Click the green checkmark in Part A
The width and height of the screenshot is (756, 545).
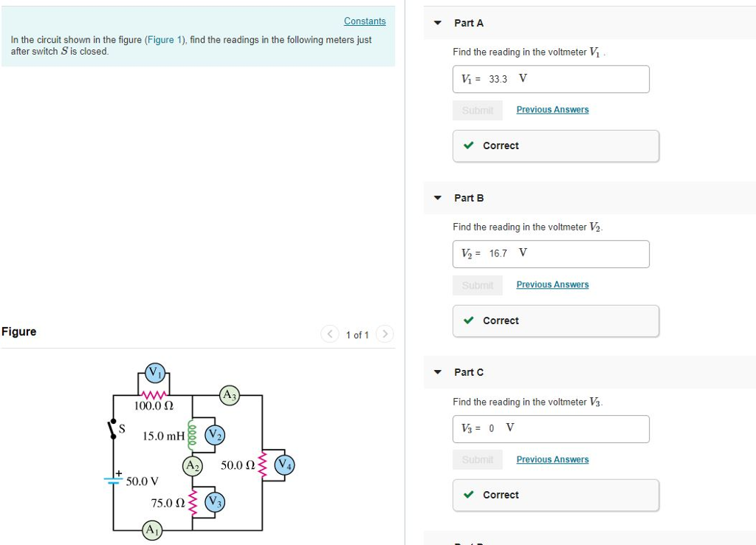click(467, 145)
